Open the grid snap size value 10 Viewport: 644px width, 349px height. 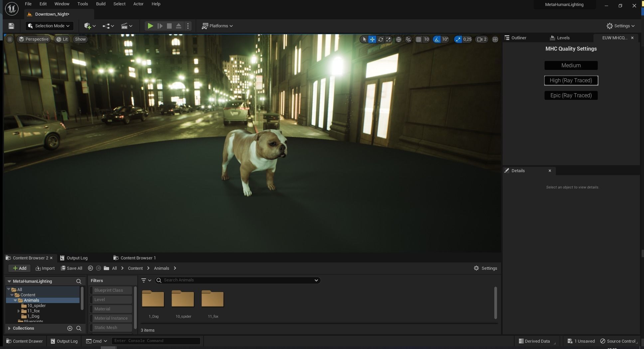tap(426, 39)
